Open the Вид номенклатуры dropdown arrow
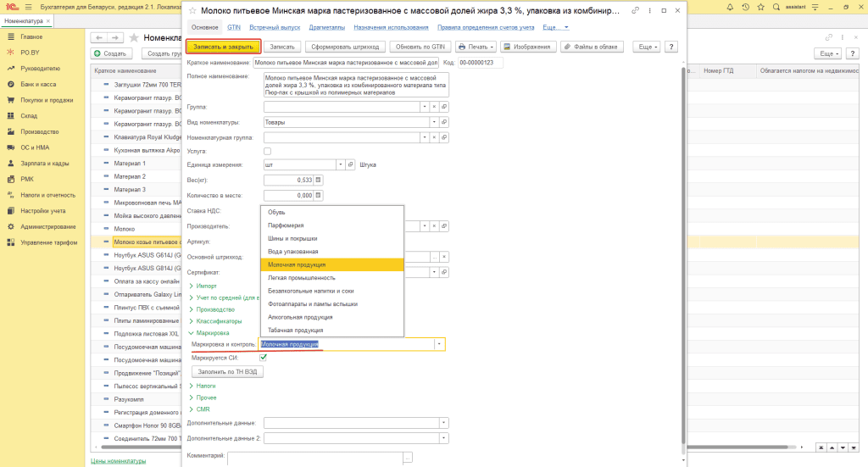Image resolution: width=868 pixels, height=467 pixels. click(x=434, y=122)
